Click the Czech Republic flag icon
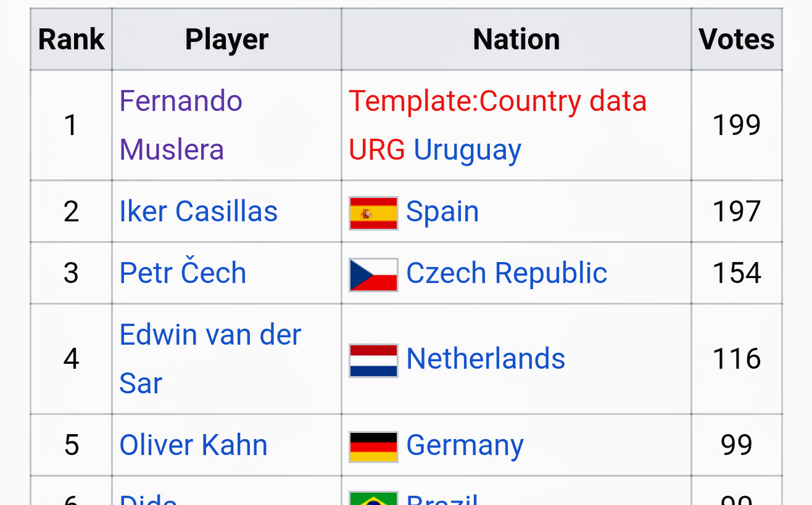Image resolution: width=812 pixels, height=505 pixels. (x=373, y=274)
